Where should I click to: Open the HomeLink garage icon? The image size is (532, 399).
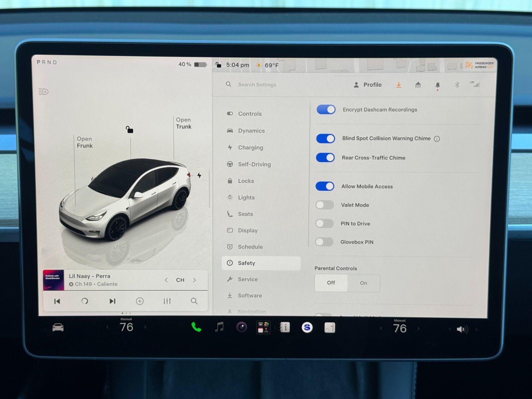pyautogui.click(x=418, y=85)
